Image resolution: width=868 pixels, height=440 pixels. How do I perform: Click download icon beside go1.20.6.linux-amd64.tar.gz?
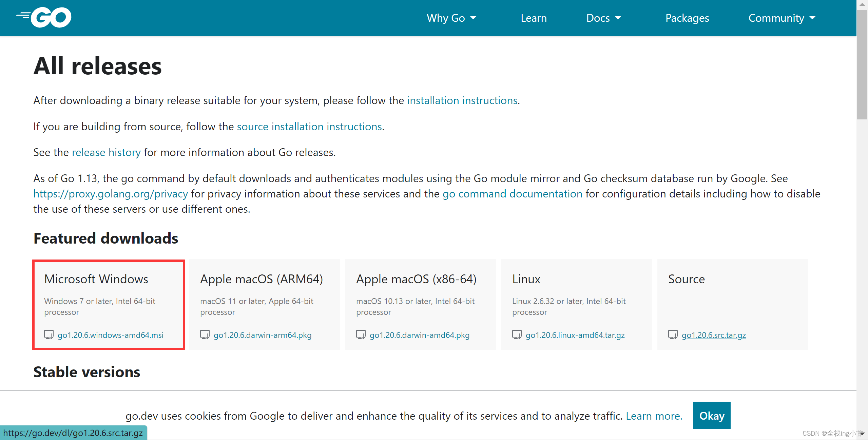517,335
